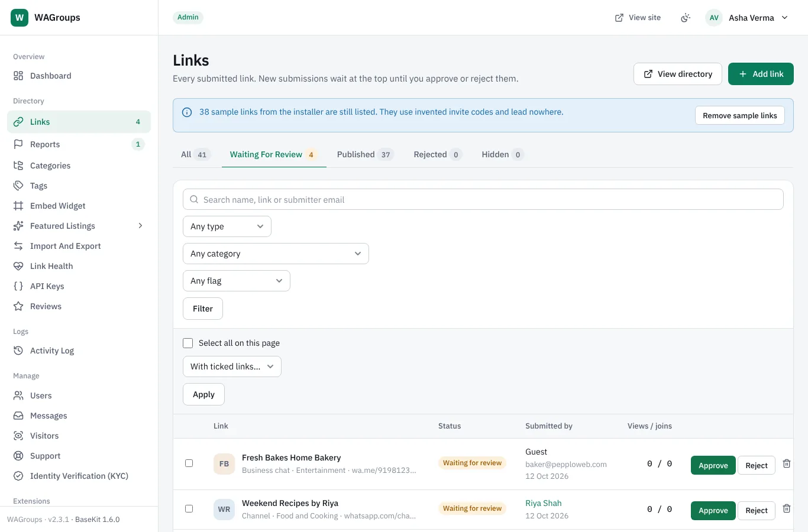Open the Link Health page
Screen dimensions: 808x532
tap(79, 266)
